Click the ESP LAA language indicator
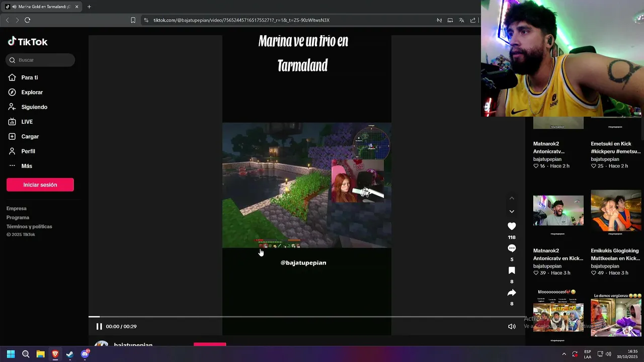 click(588, 354)
